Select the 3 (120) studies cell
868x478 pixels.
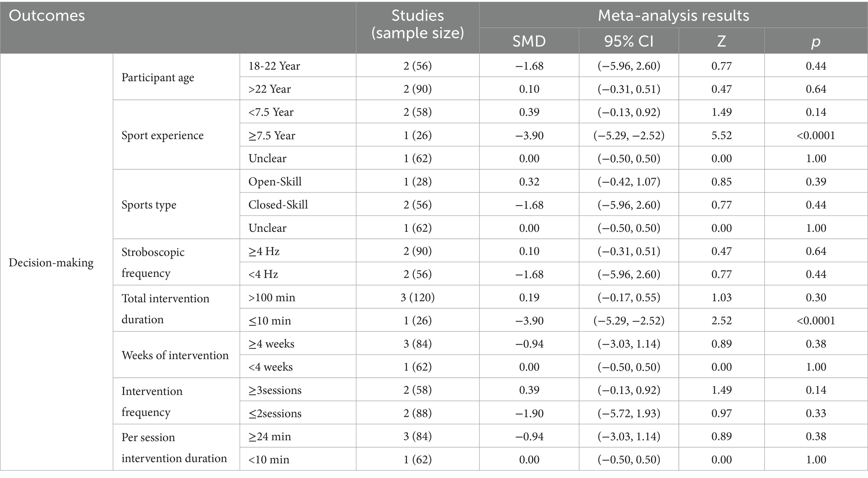click(418, 297)
